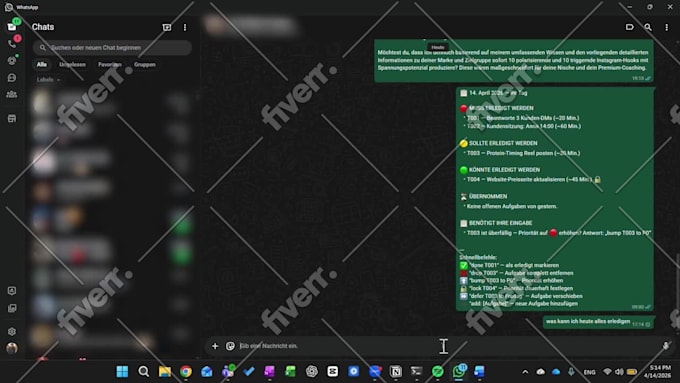The image size is (680, 383).
Task: Open own profile picture in the sidebar
Action: [12, 348]
